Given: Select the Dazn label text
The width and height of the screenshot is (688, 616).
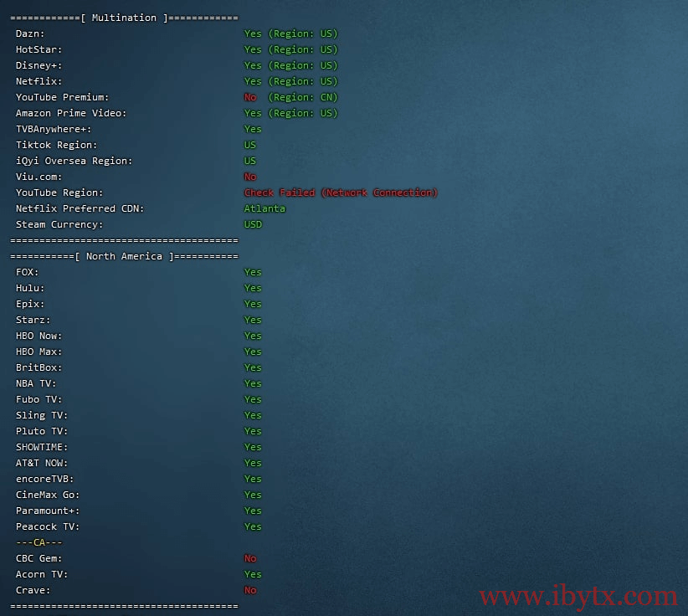Looking at the screenshot, I should 30,33.
